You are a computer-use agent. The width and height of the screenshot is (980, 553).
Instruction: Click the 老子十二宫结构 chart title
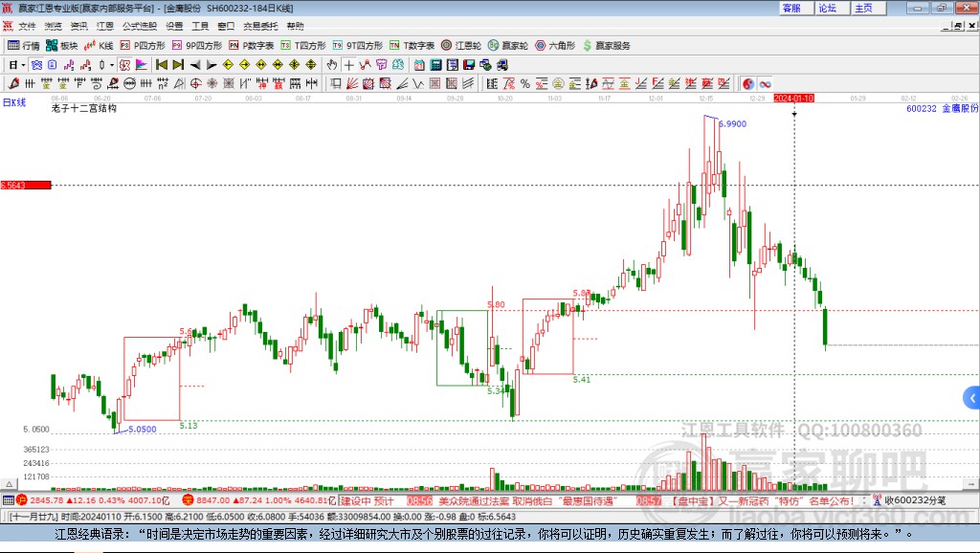pos(84,108)
